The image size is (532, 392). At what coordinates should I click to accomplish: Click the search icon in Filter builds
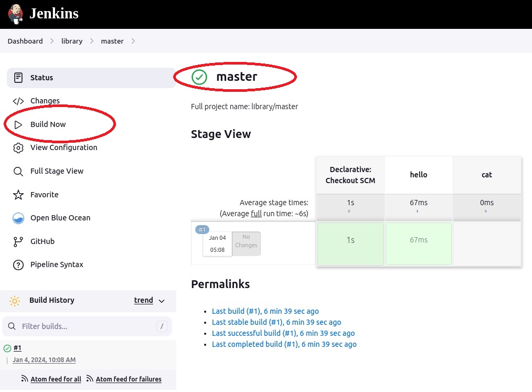[12, 326]
